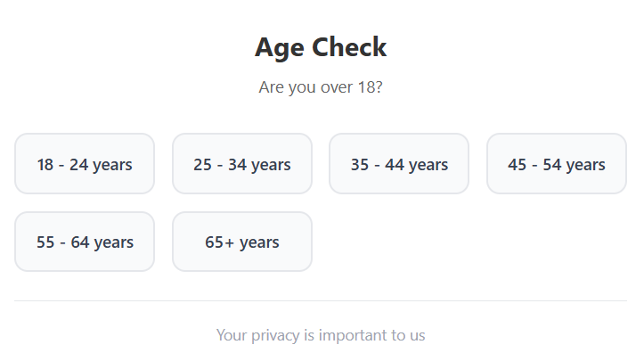Select the 18 - 24 years option
This screenshot has height=361, width=644.
[85, 164]
